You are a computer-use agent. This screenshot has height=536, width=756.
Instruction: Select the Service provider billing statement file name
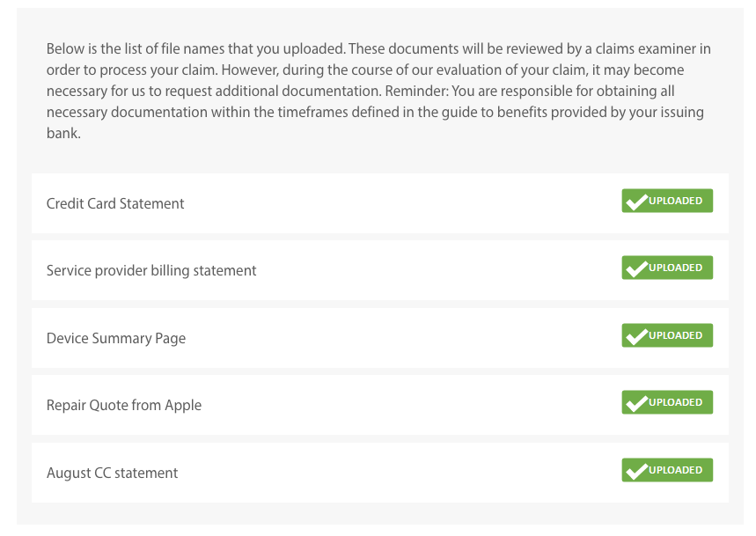click(x=151, y=270)
